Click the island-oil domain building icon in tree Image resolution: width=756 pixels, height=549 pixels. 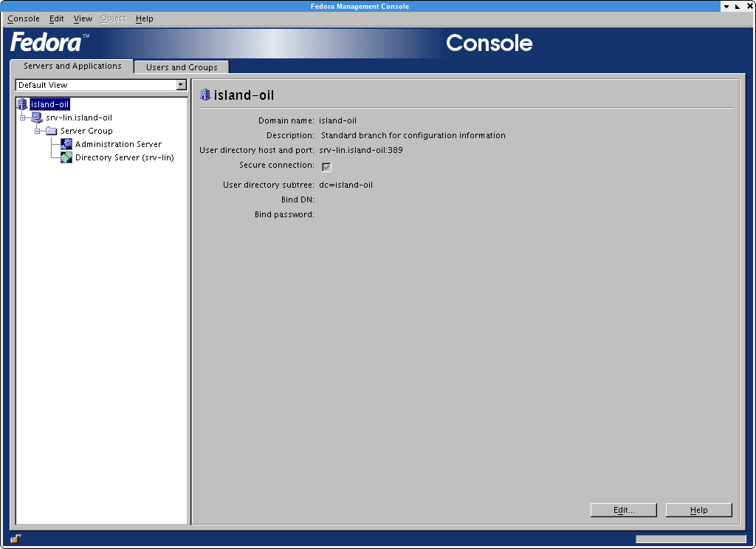click(21, 103)
